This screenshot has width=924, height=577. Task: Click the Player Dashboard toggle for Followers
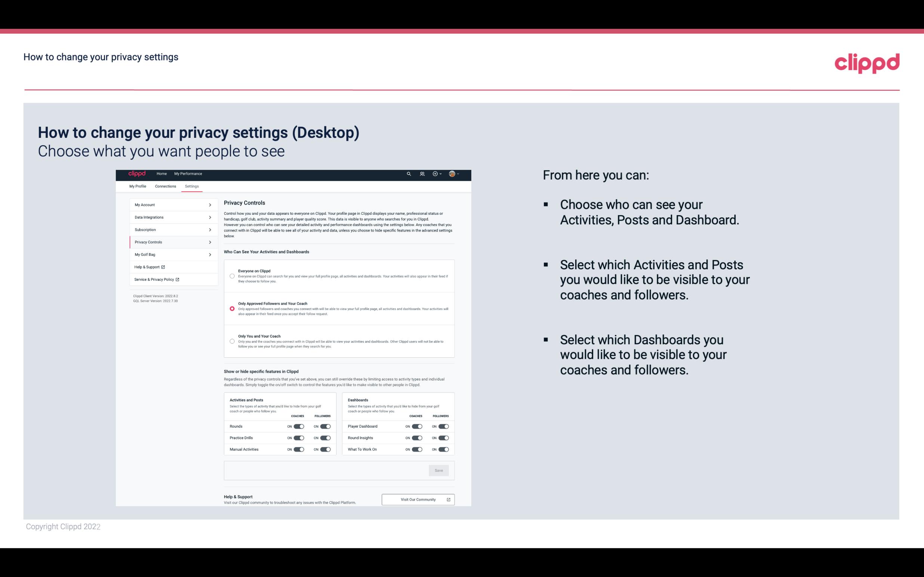tap(443, 426)
